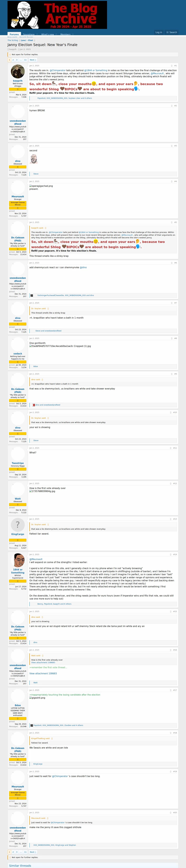Open the gigashit.png image in post #17

(x=37, y=698)
